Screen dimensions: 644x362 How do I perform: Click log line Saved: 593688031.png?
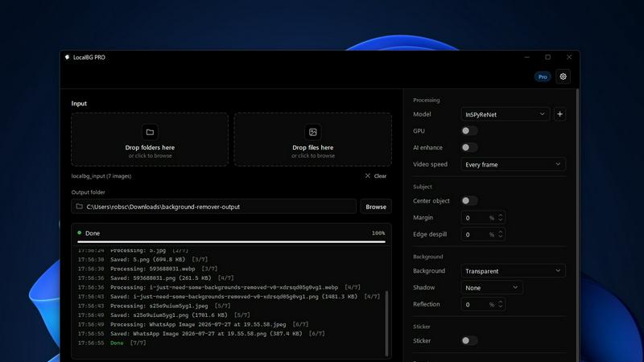pyautogui.click(x=155, y=278)
